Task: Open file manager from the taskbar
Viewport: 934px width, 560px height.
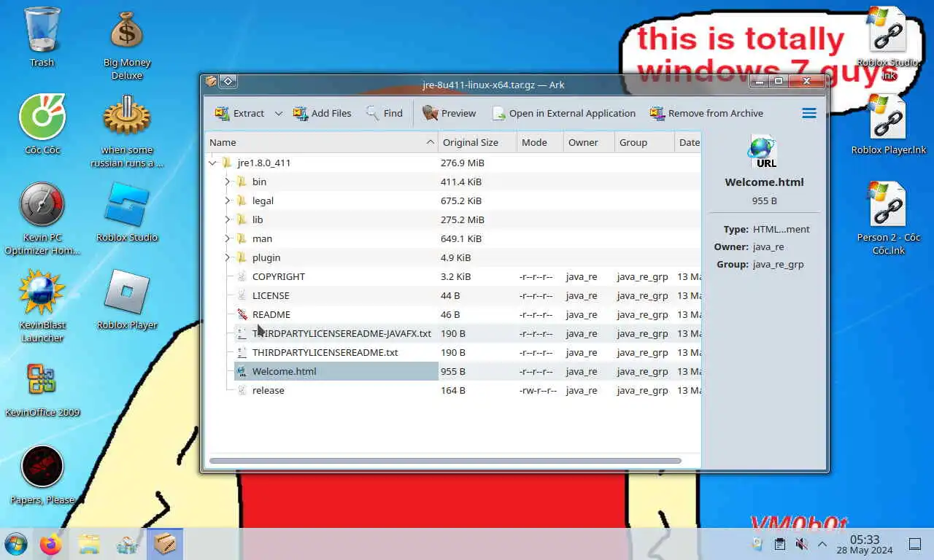Action: pos(89,544)
